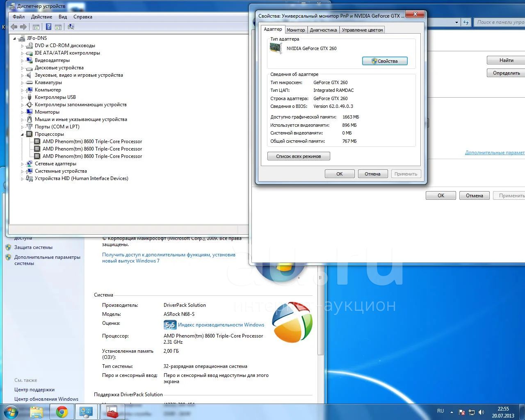Viewport: 525px width, 420px height.
Task: Click the speaker icon for Звуковые, видео и игровые устройства
Action: [x=30, y=75]
